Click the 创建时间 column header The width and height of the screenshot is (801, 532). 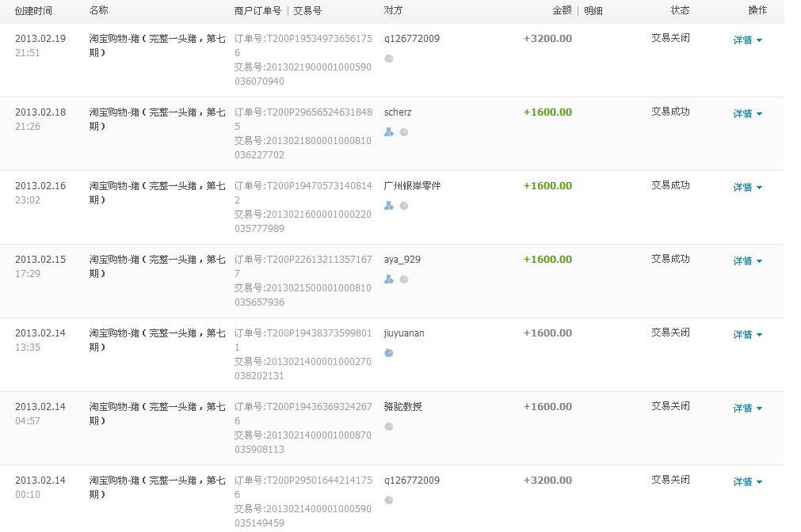point(33,11)
